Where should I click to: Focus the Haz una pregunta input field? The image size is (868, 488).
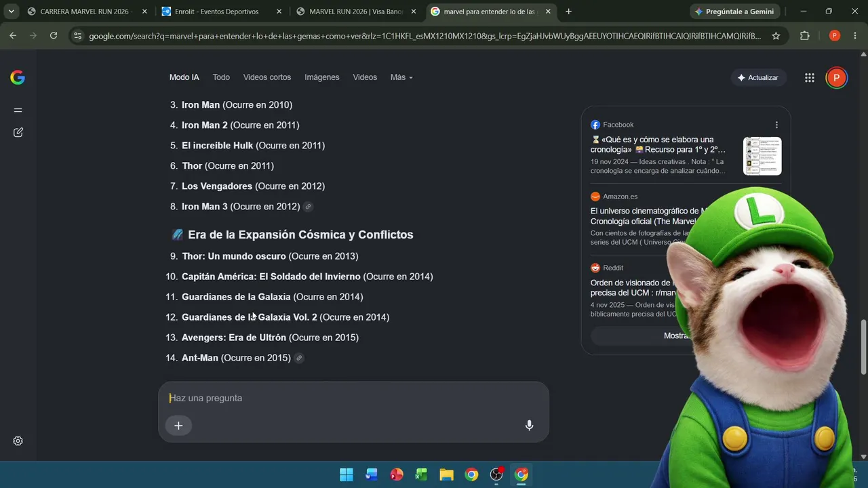click(x=353, y=398)
